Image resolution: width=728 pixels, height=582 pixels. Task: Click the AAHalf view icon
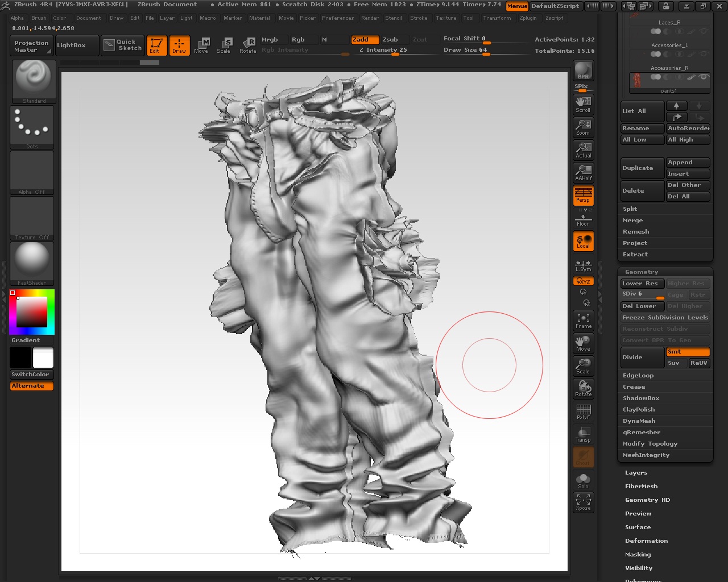(583, 172)
